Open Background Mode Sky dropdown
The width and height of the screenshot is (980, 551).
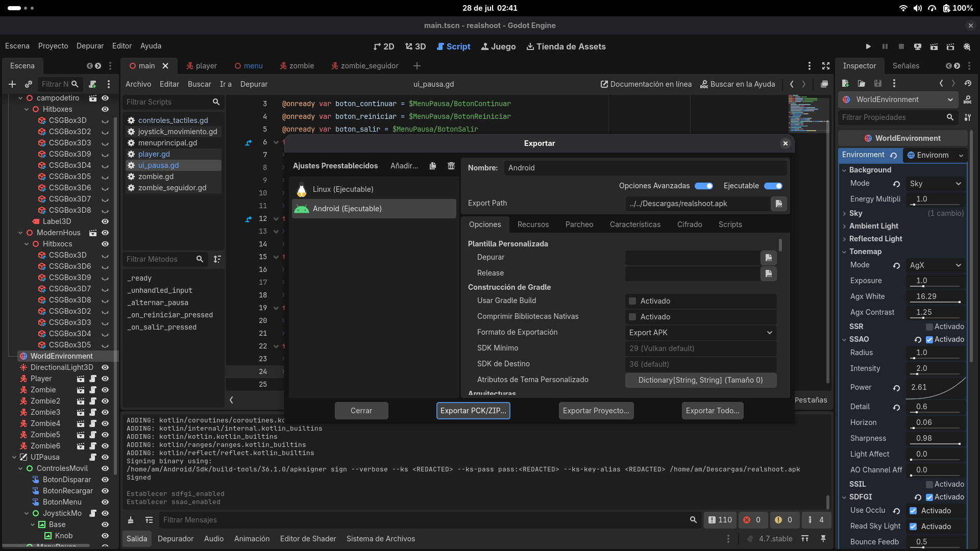pos(936,184)
